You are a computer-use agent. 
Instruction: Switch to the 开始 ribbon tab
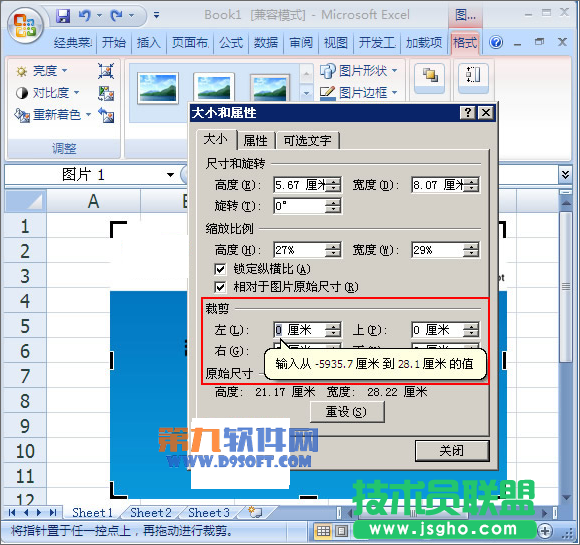114,43
